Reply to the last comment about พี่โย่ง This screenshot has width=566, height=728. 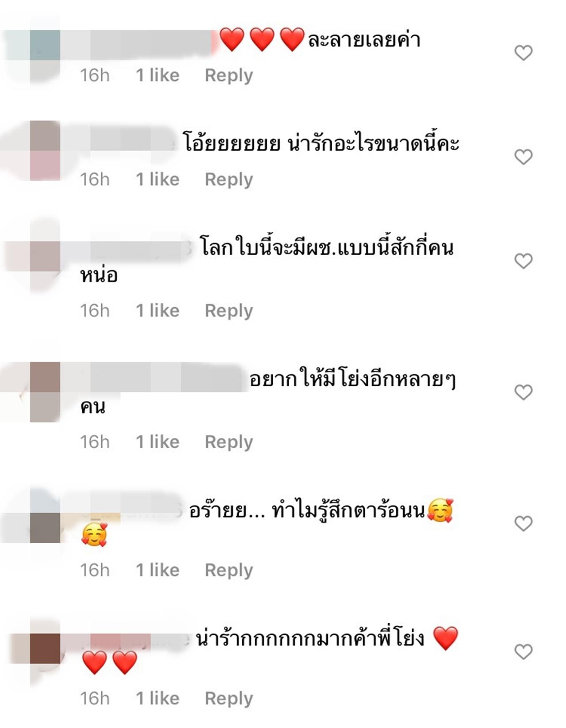click(229, 698)
